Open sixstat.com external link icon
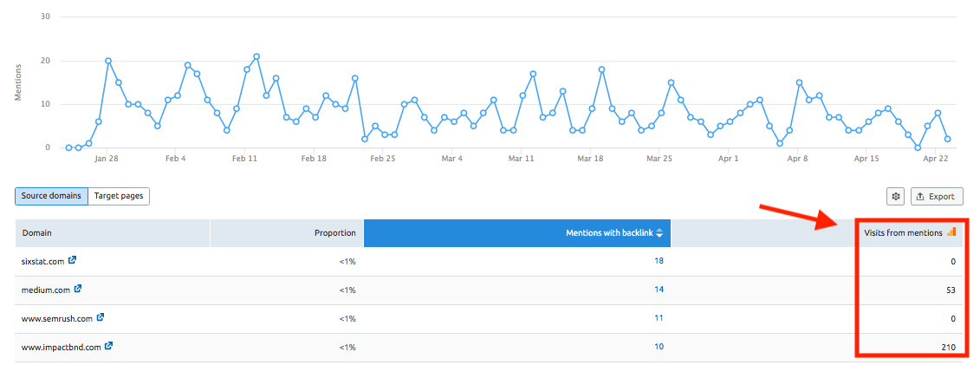Screen dimensions: 980x365 [72, 260]
